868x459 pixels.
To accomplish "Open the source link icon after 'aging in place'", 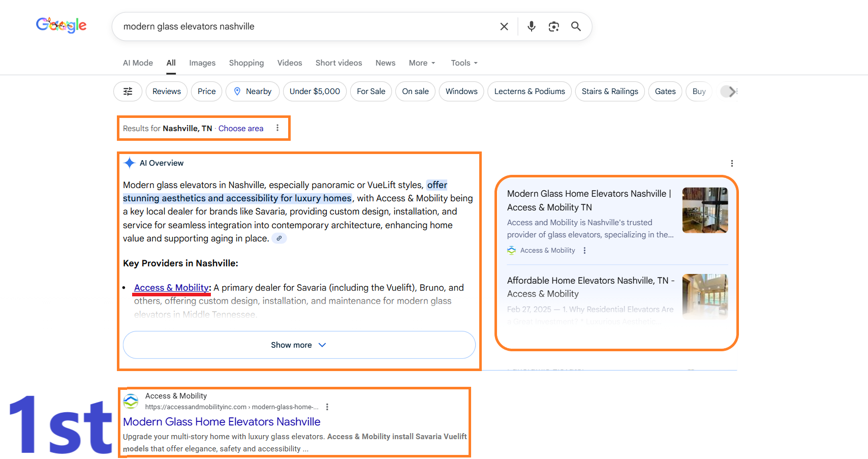I will click(x=279, y=238).
